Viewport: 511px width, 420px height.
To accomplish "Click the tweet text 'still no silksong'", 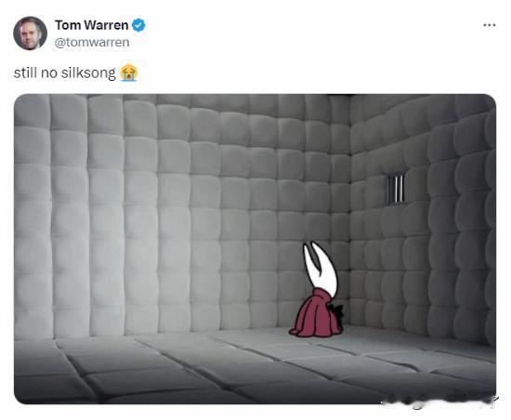I will pyautogui.click(x=64, y=73).
